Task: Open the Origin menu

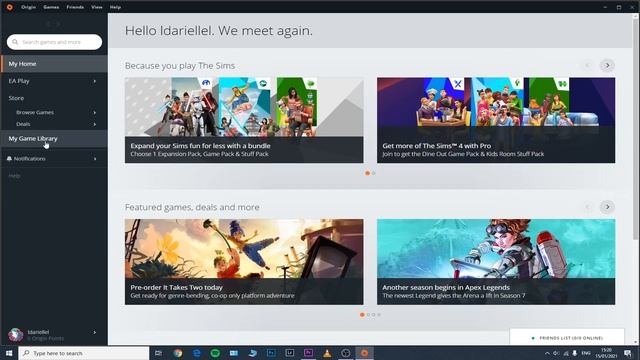Action: coord(28,7)
